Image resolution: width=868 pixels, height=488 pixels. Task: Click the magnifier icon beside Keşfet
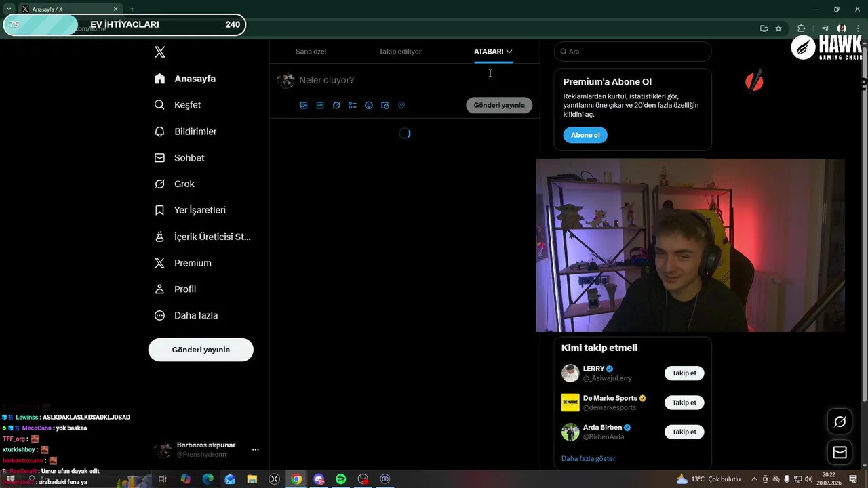tap(159, 105)
